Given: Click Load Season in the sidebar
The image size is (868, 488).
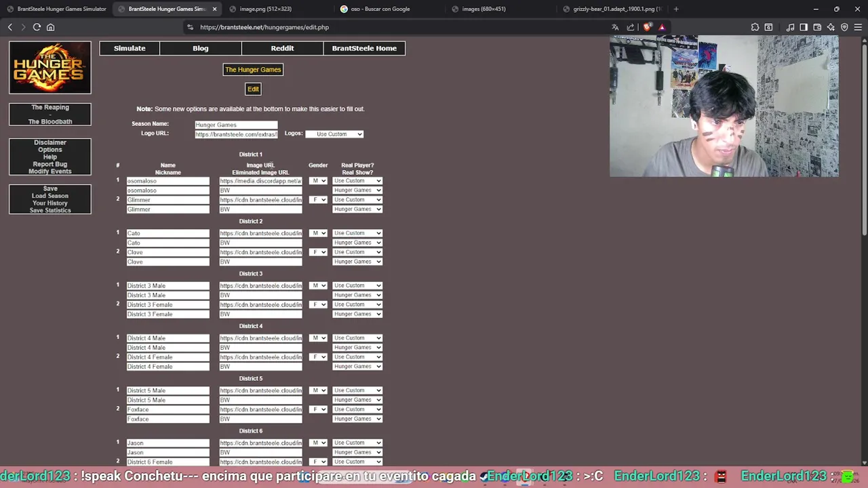Looking at the screenshot, I should [x=50, y=196].
